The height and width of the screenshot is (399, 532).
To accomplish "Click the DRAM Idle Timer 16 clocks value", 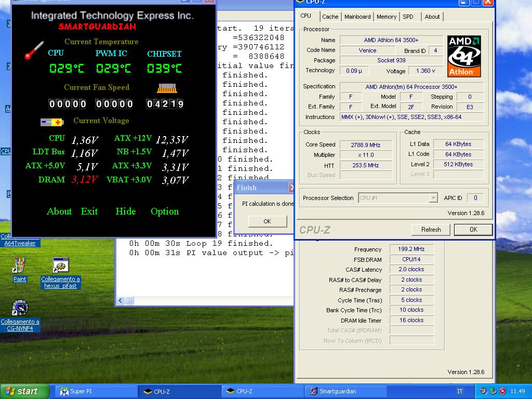I will click(411, 320).
